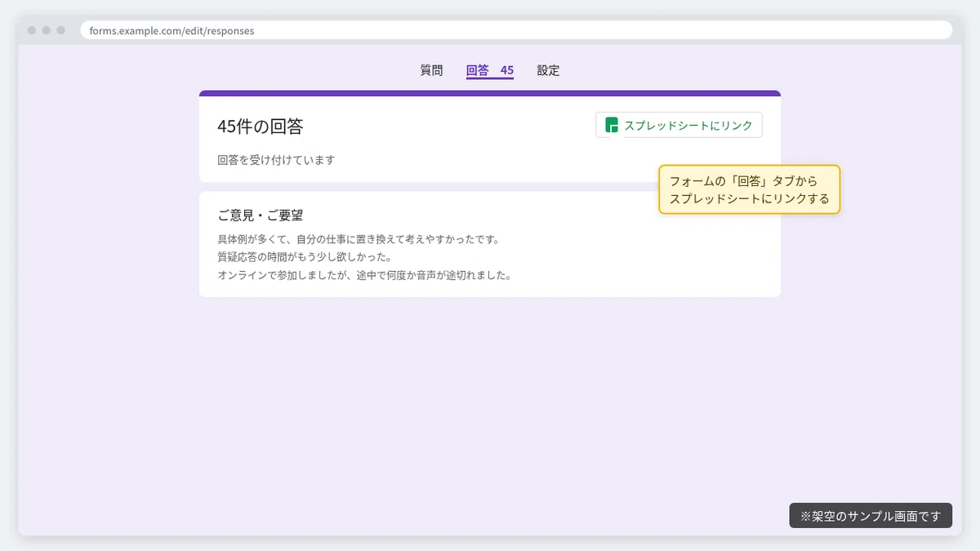The width and height of the screenshot is (980, 551).
Task: Click the スプレッドシートにリンク button
Action: tap(679, 125)
